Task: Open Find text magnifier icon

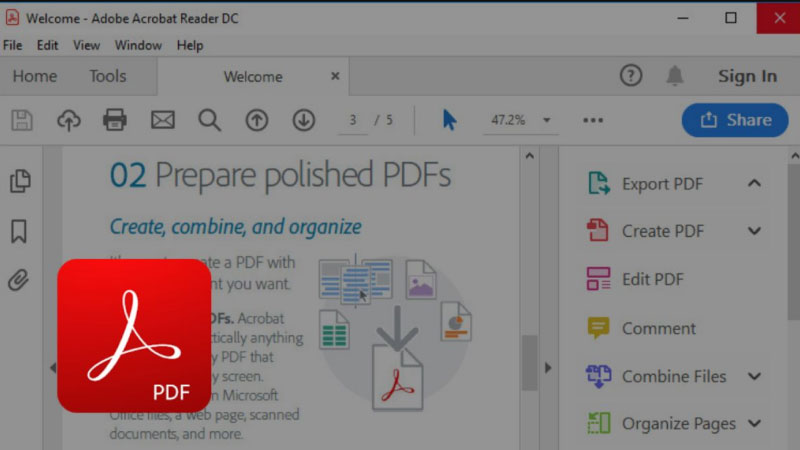Action: pos(210,120)
